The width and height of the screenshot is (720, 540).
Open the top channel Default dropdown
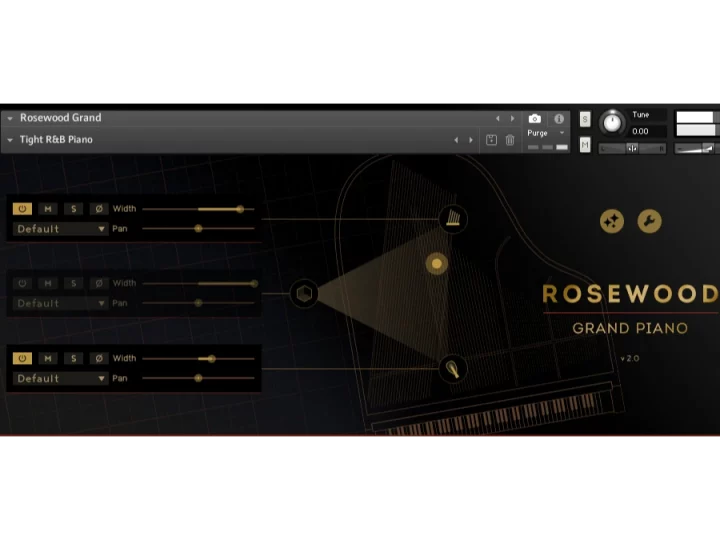tap(60, 229)
